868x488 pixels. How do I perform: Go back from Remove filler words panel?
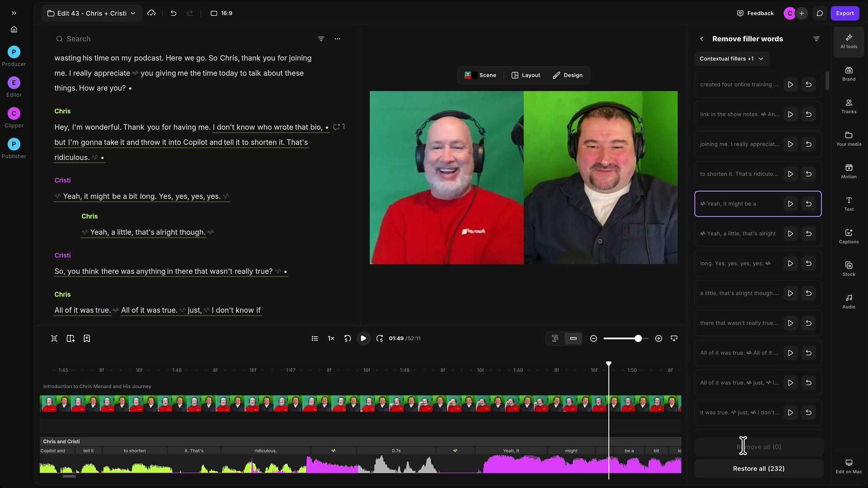701,39
